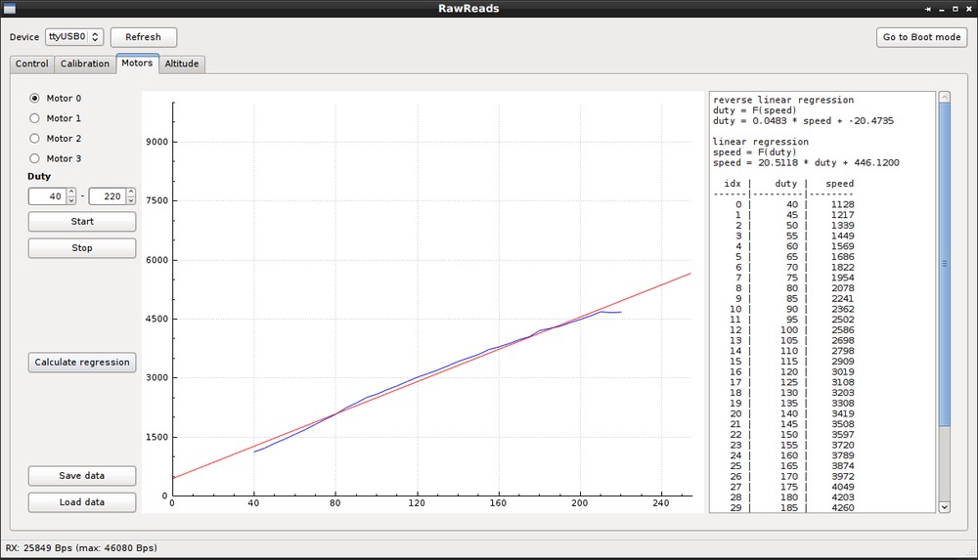Click the formula 'speed = 20.5118 * duty + 446.1200'

coord(806,163)
